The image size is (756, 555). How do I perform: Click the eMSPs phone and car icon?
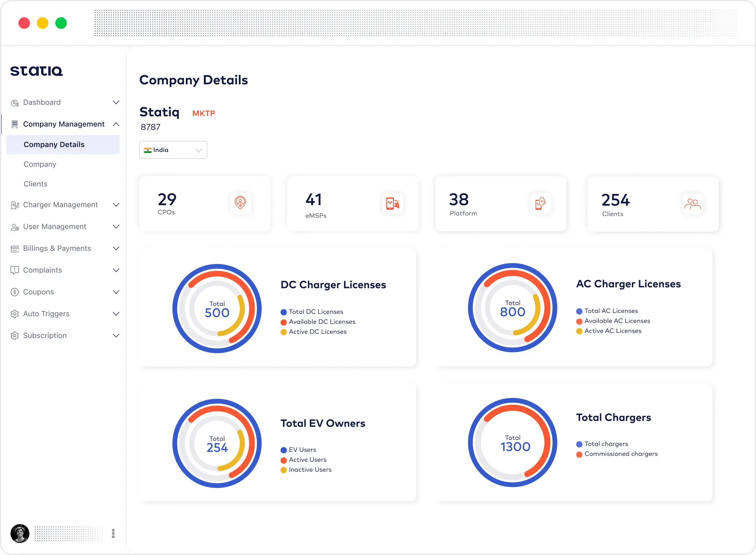(393, 204)
